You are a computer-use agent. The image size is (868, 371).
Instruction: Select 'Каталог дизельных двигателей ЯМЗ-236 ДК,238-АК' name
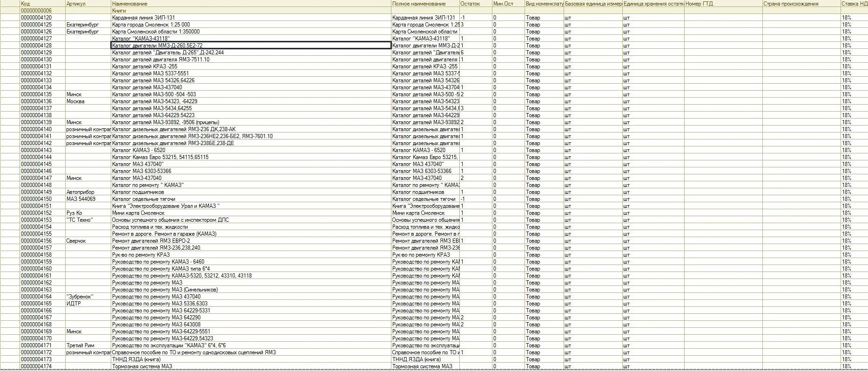click(x=251, y=129)
